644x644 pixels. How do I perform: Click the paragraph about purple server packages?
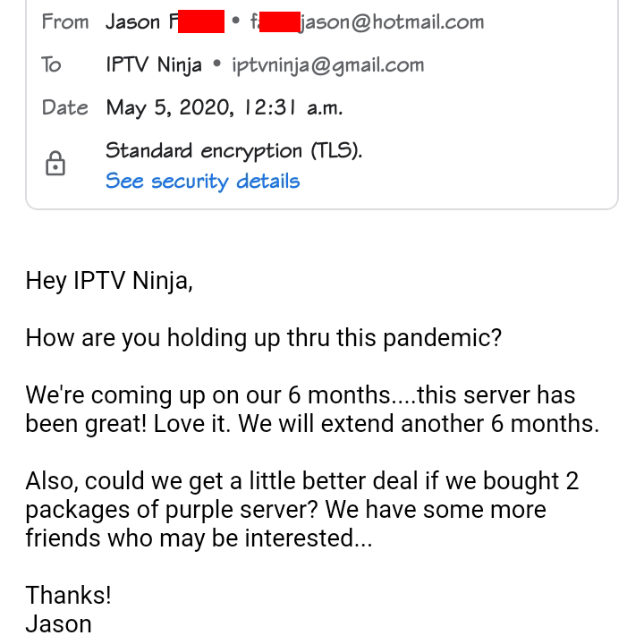pos(302,510)
